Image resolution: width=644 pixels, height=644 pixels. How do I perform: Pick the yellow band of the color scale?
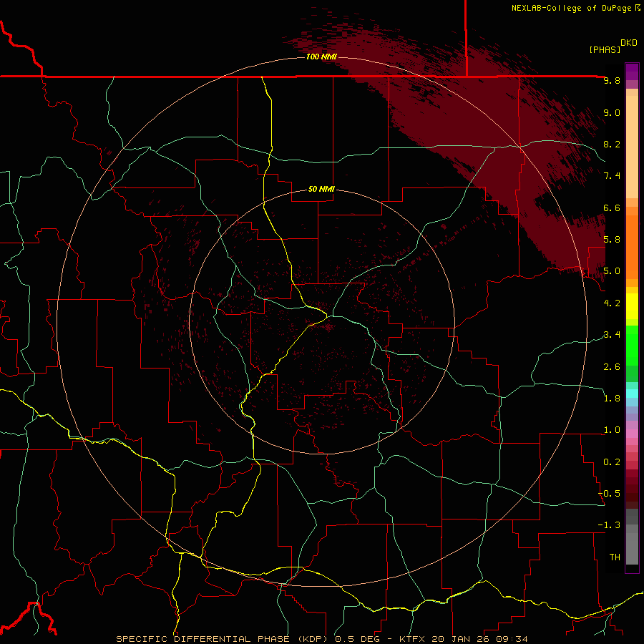point(632,306)
